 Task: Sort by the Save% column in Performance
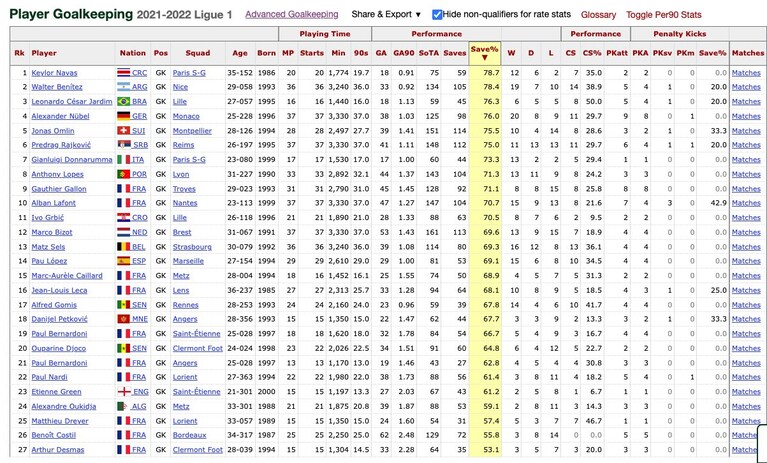click(x=484, y=53)
